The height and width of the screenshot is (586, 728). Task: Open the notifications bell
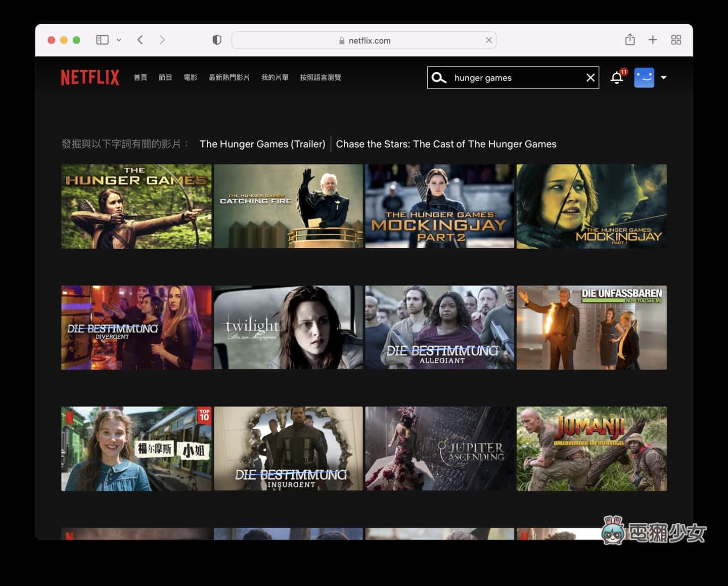pos(616,78)
